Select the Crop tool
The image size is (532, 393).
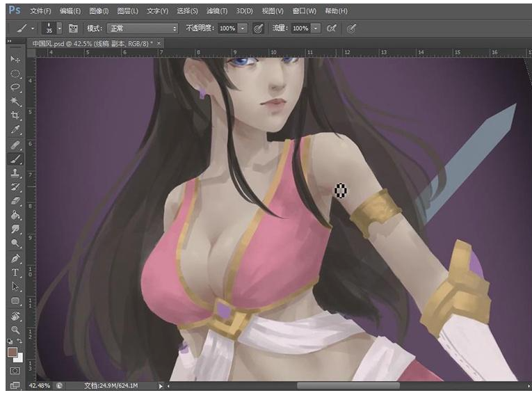pyautogui.click(x=15, y=115)
